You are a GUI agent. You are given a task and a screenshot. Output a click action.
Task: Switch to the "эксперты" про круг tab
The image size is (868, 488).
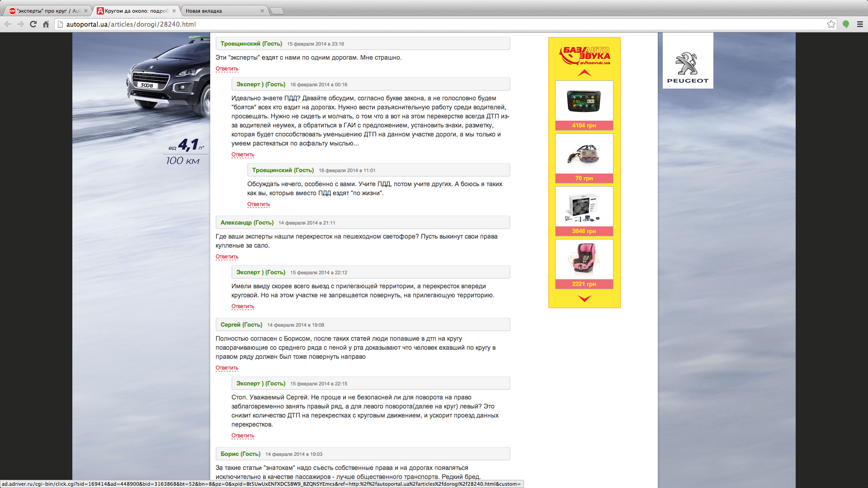click(x=45, y=11)
